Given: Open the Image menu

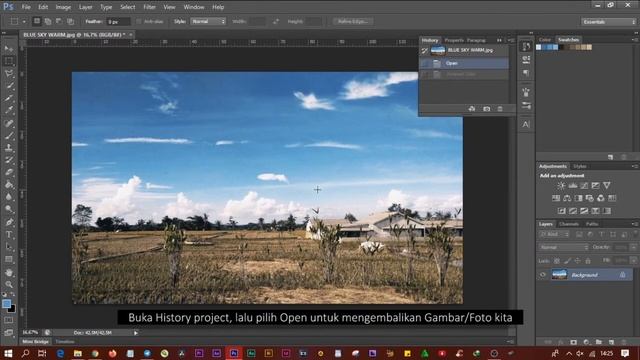Looking at the screenshot, I should click(63, 7).
